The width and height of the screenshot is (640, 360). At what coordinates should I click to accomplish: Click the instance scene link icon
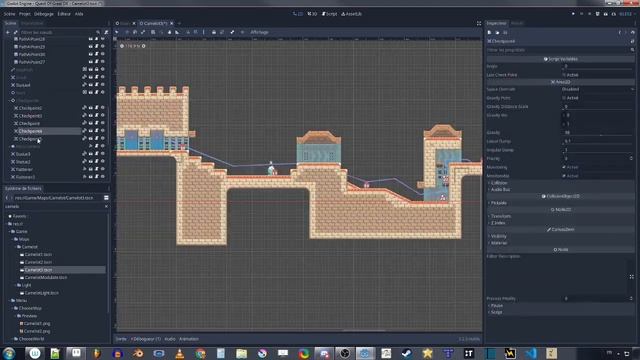point(16,32)
